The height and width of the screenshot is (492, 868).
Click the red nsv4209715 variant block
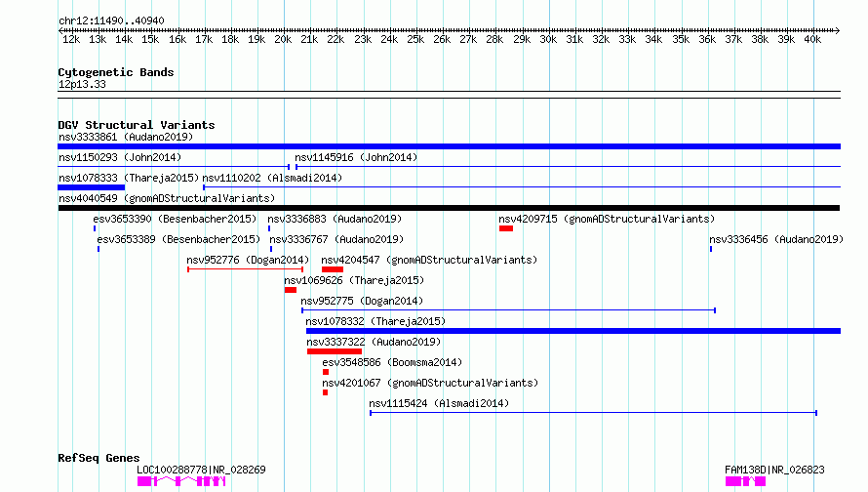tap(506, 228)
